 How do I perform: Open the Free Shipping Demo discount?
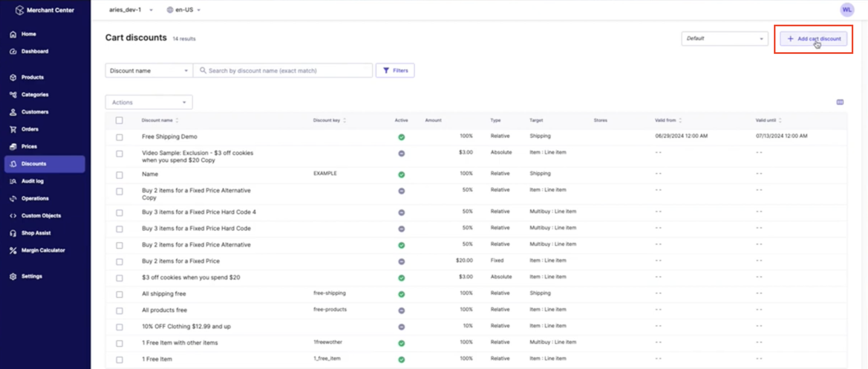(x=170, y=136)
